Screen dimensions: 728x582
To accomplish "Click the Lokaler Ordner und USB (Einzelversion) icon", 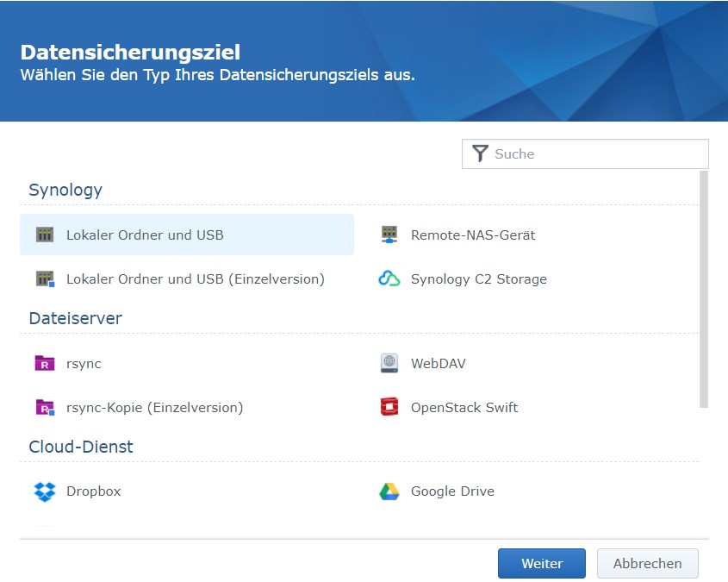I will (x=46, y=278).
